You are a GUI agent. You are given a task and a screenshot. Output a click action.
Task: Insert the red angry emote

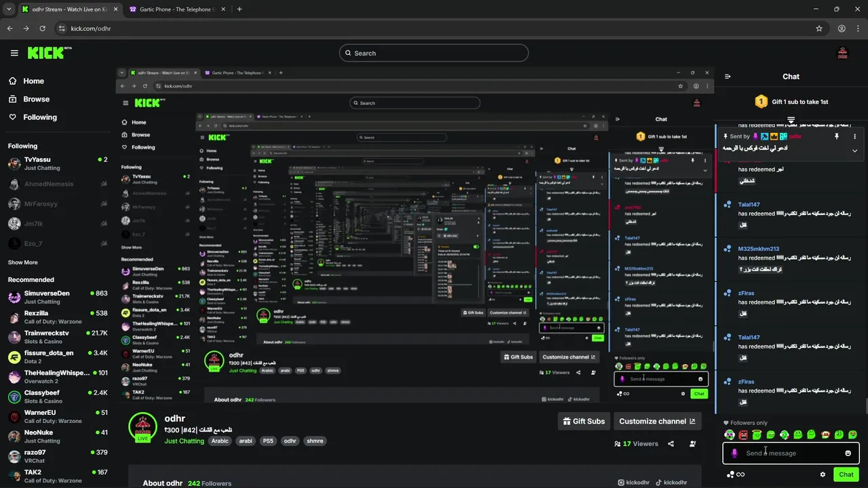[x=743, y=434]
